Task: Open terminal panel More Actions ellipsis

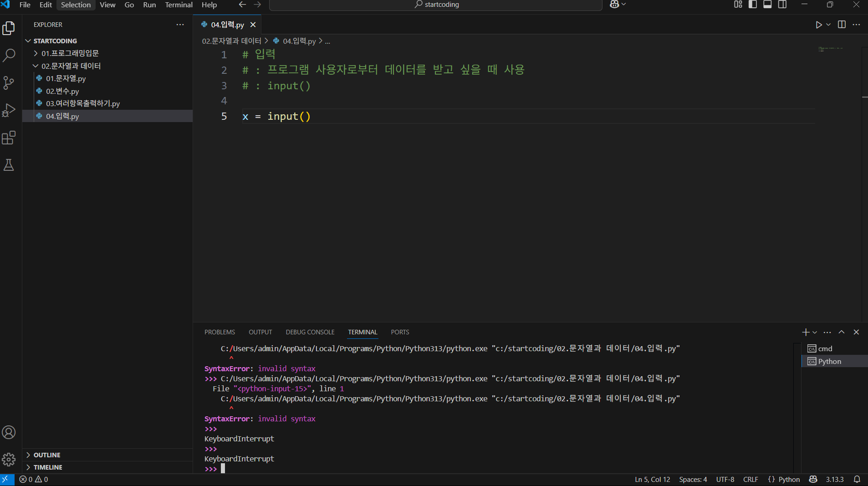Action: (x=827, y=332)
